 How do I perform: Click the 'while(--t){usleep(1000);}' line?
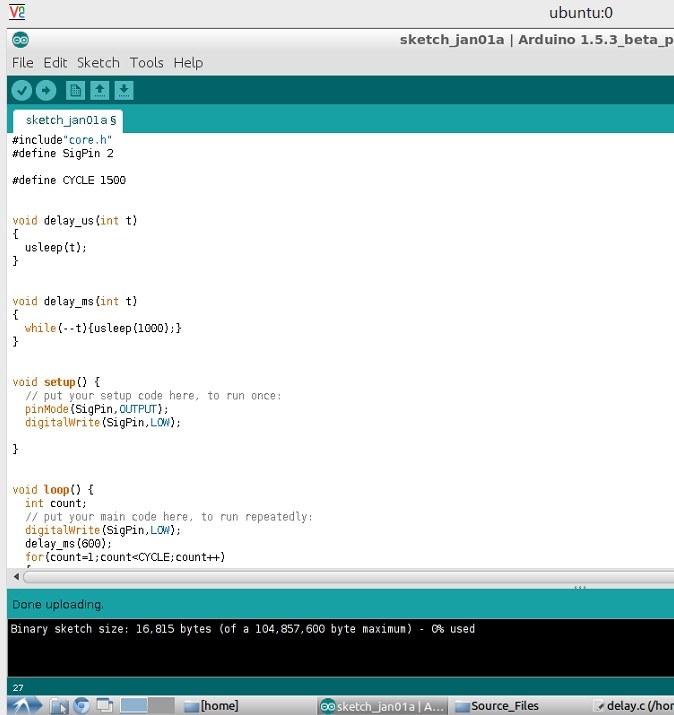point(103,328)
